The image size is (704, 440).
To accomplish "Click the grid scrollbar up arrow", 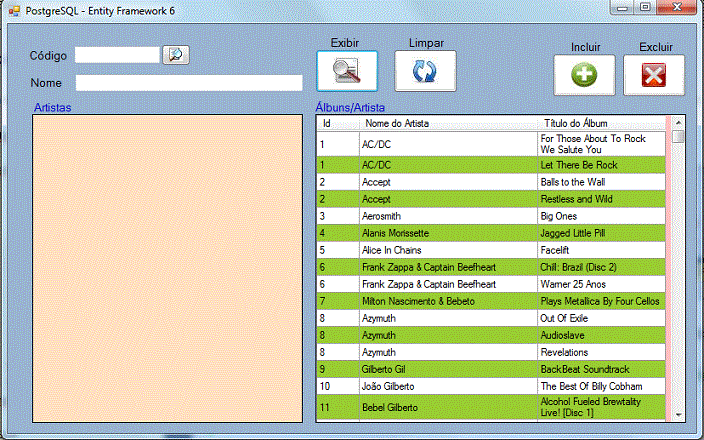I will 678,123.
